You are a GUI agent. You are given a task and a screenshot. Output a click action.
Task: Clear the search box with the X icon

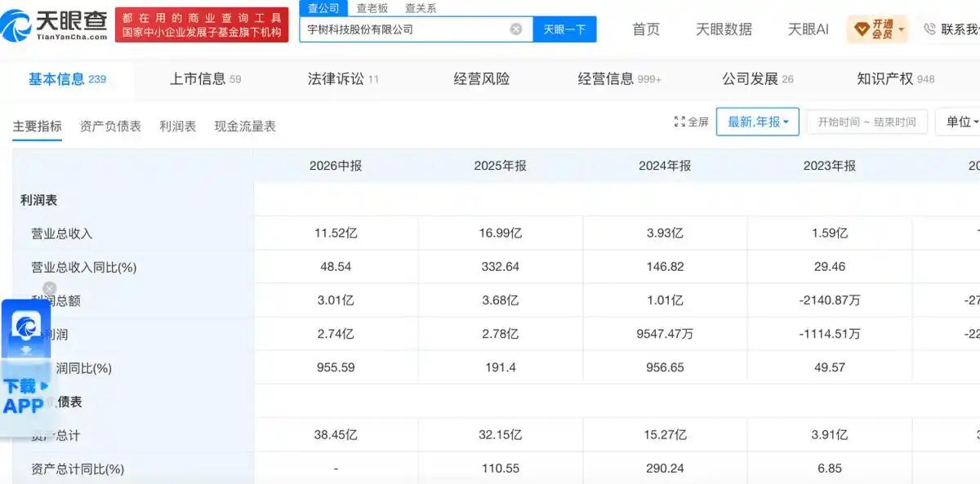tap(516, 29)
